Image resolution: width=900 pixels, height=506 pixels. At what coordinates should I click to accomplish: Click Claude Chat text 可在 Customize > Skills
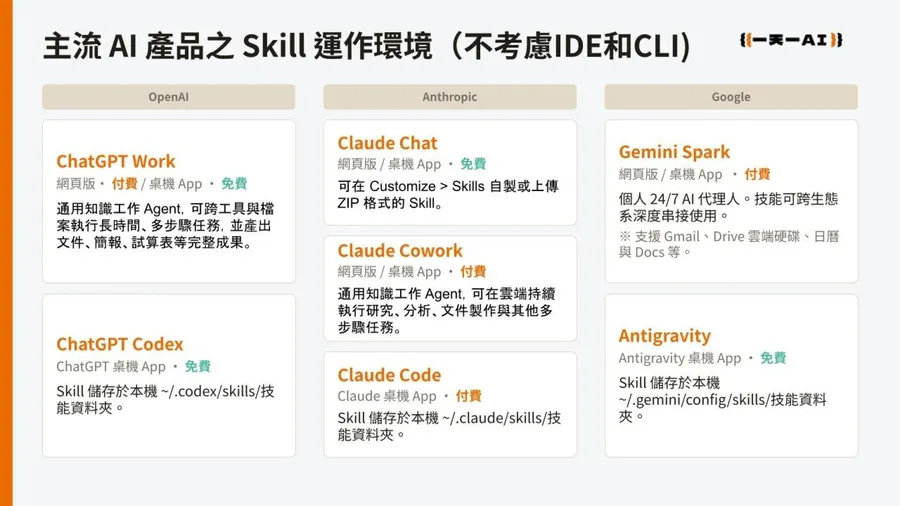point(448,194)
